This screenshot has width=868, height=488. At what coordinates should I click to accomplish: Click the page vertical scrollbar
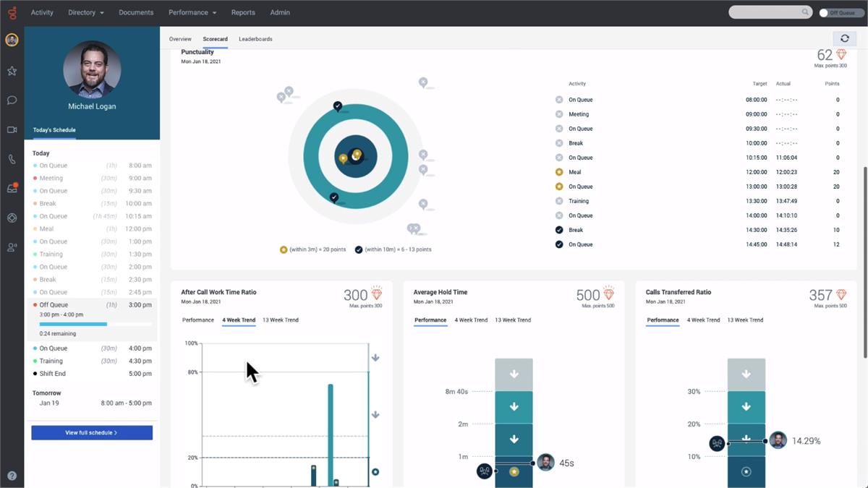point(864,262)
